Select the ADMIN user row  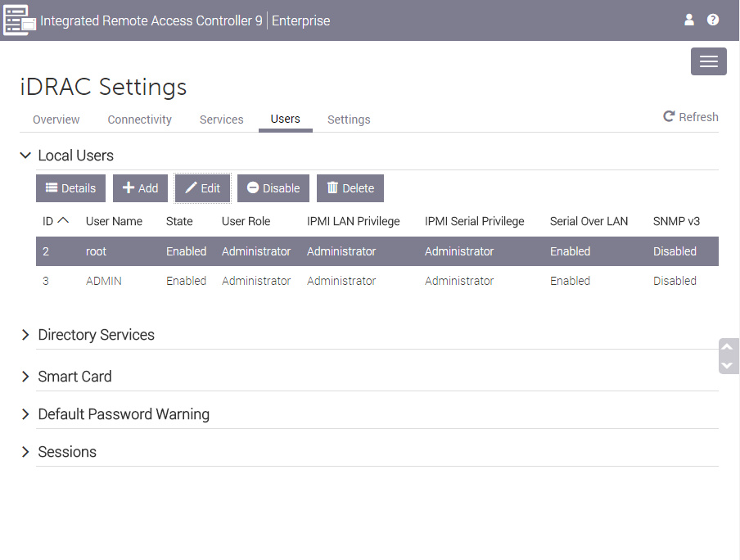(377, 281)
